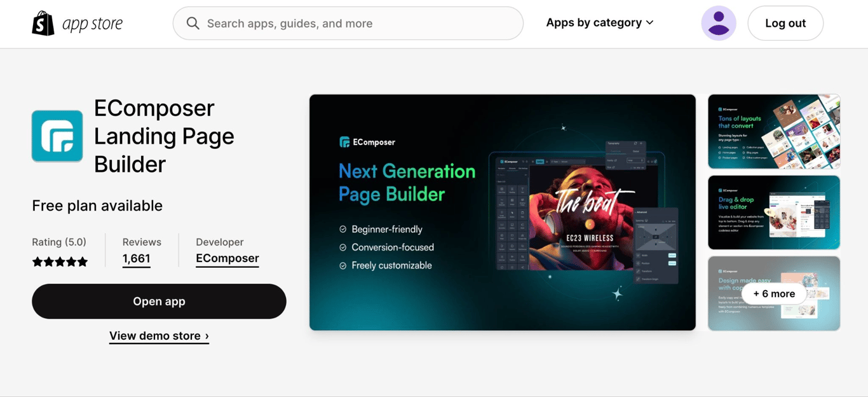Open the Next Generation Page Builder main image
Screen dimensions: 868x397
(503, 212)
